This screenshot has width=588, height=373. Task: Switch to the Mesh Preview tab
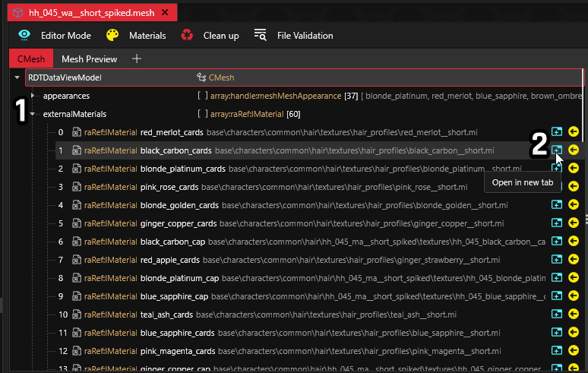(x=89, y=58)
